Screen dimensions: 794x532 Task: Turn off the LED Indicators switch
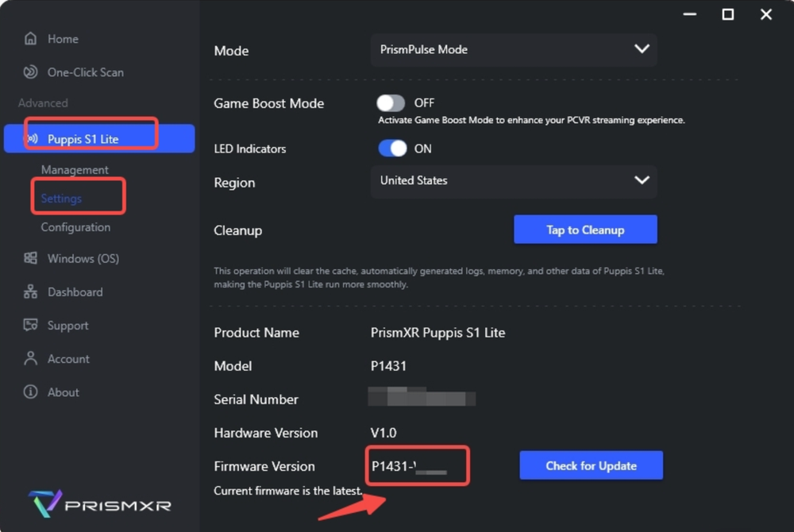point(392,148)
